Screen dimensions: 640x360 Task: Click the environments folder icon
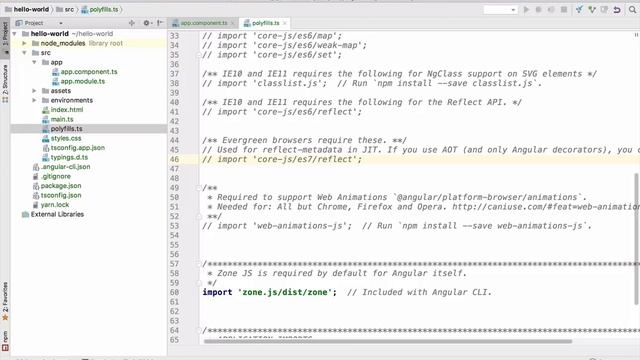click(46, 100)
